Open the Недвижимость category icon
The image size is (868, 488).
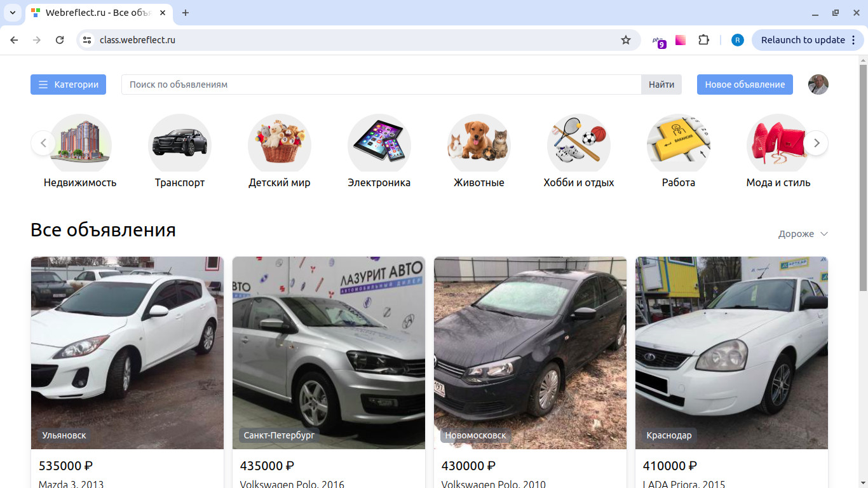tap(80, 143)
